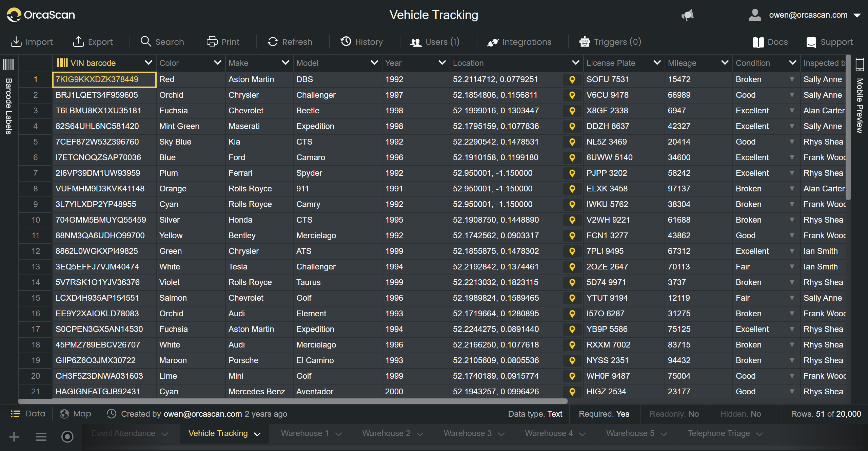Image resolution: width=868 pixels, height=451 pixels.
Task: Open the Mobile Preview phone icon
Action: click(860, 64)
